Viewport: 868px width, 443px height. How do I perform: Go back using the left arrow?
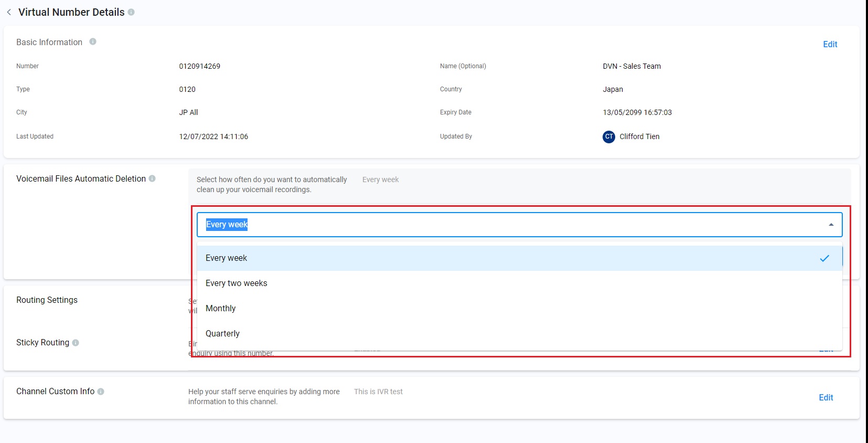click(x=9, y=12)
